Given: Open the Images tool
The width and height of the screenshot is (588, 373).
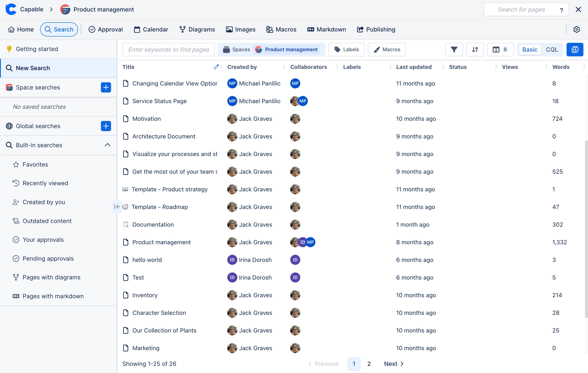Looking at the screenshot, I should tap(241, 29).
